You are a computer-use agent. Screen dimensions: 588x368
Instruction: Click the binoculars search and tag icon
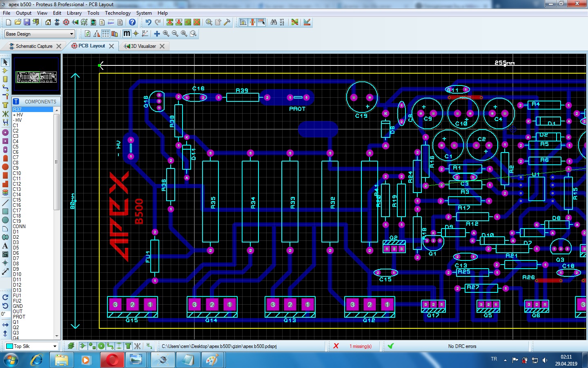tap(274, 22)
